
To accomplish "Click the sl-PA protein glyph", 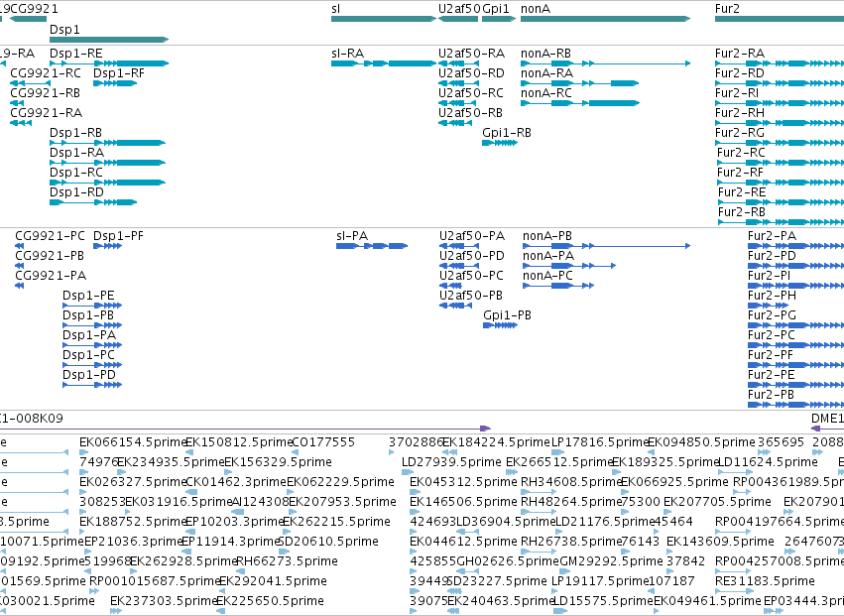I will [372, 246].
